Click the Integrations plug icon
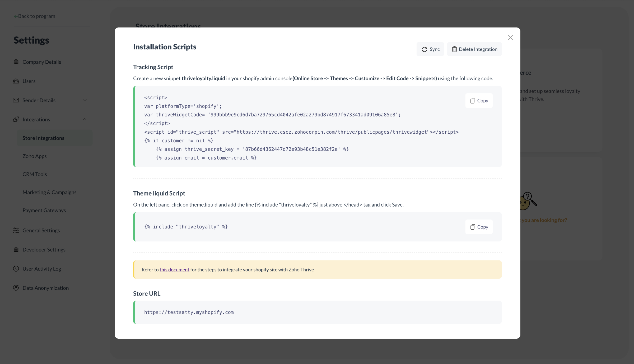The height and width of the screenshot is (364, 634). pos(16,119)
